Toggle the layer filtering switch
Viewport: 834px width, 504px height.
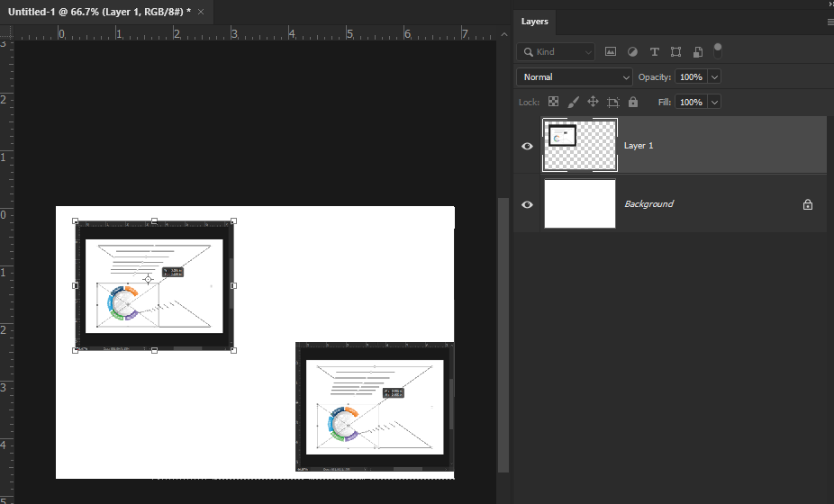pyautogui.click(x=718, y=49)
